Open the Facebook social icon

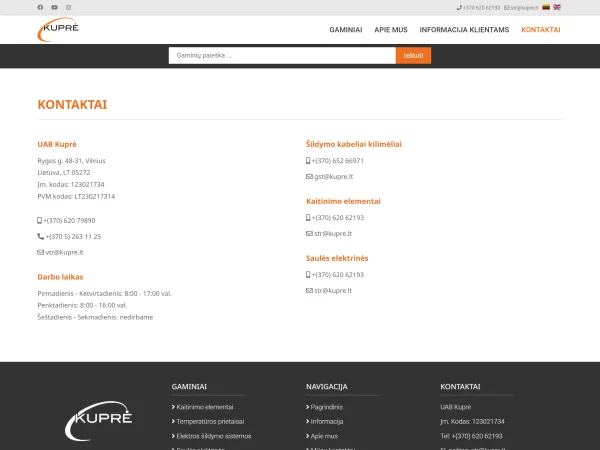(40, 7)
